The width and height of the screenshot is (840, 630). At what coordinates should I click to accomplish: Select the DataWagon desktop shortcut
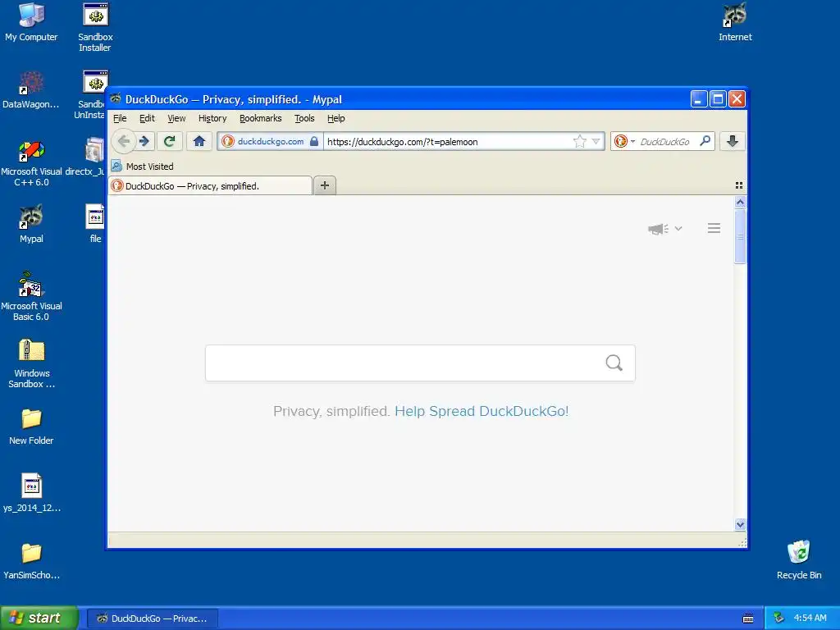click(31, 90)
